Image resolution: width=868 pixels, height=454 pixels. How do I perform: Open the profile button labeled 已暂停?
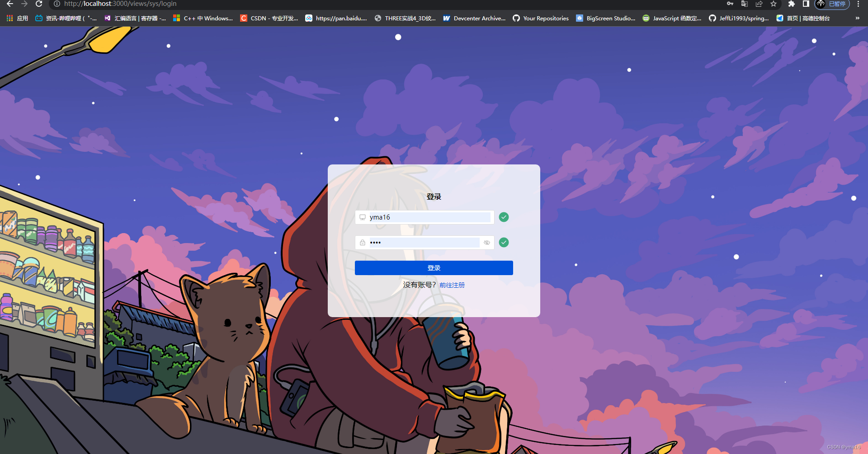click(832, 4)
